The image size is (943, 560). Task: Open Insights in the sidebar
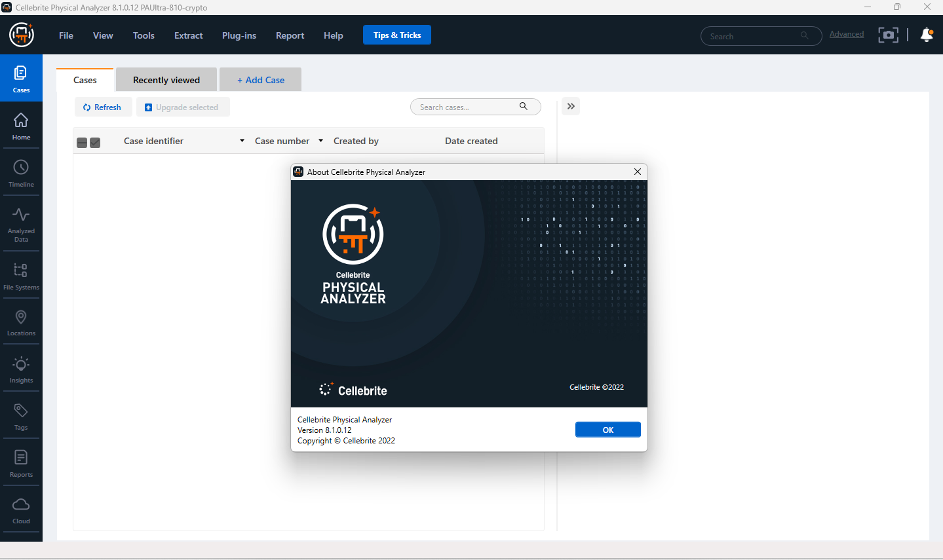click(x=21, y=370)
